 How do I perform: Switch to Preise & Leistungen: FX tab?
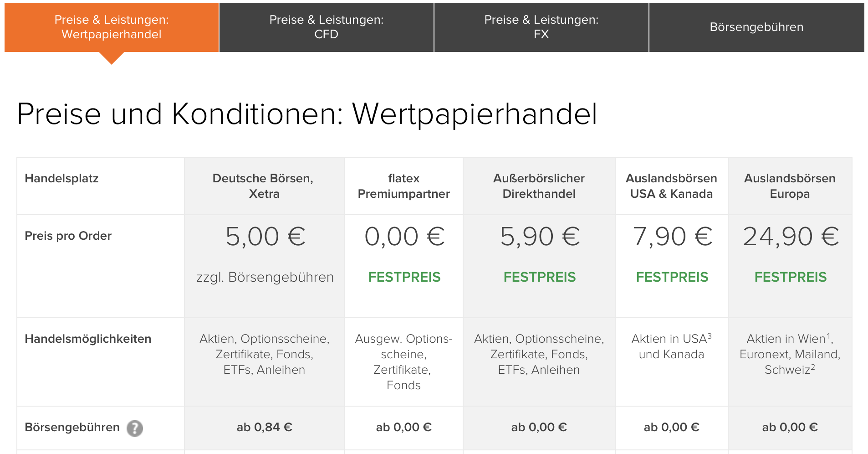[541, 27]
